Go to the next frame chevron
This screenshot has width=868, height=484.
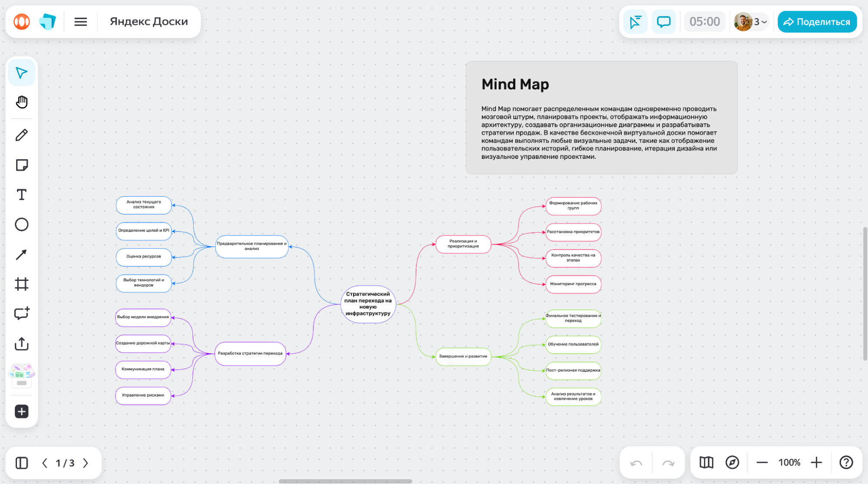(x=86, y=463)
